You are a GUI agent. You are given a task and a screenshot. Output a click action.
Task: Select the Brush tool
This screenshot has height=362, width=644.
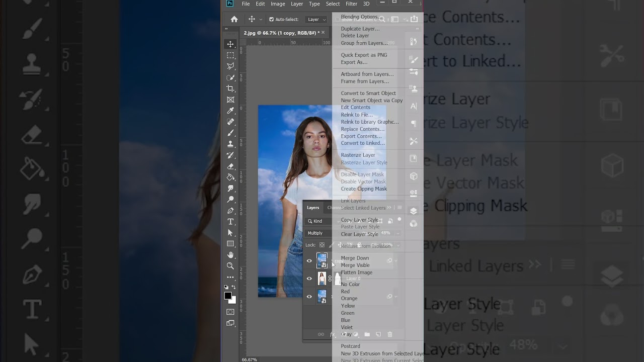230,133
